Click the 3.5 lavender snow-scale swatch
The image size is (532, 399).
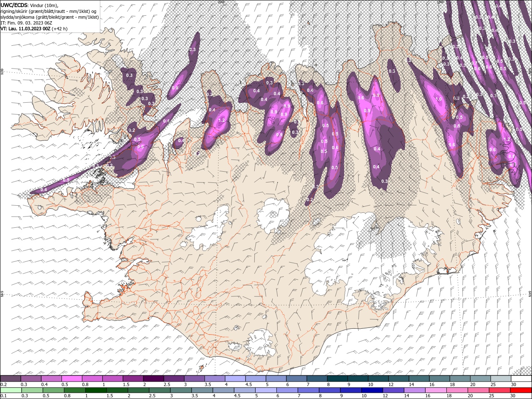(215, 379)
